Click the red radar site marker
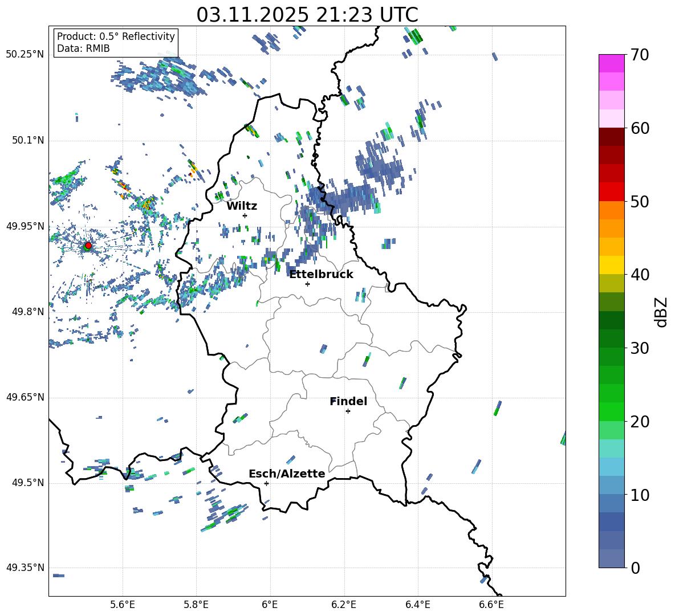675x616 pixels. [x=88, y=246]
